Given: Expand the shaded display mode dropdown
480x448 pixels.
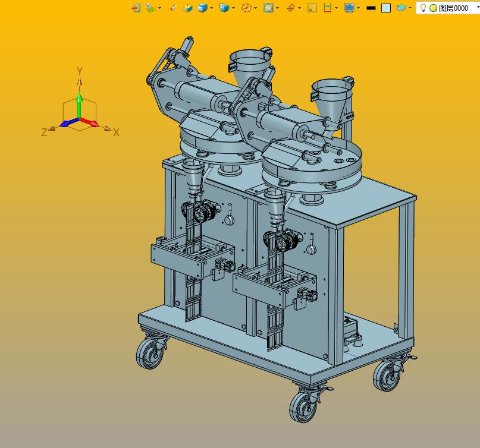Looking at the screenshot, I should pos(211,8).
